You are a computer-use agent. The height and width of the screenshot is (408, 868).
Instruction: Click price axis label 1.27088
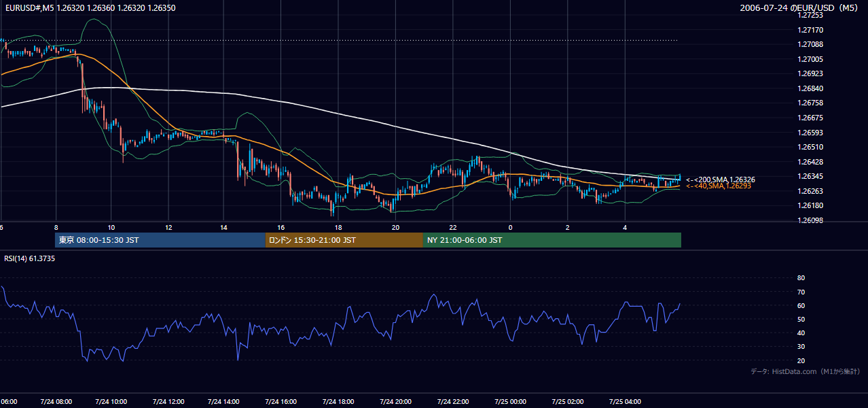(x=812, y=45)
